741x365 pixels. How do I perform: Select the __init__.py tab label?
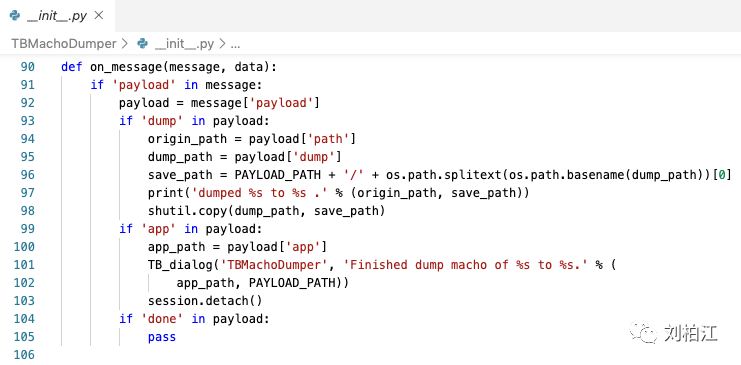tap(57, 16)
